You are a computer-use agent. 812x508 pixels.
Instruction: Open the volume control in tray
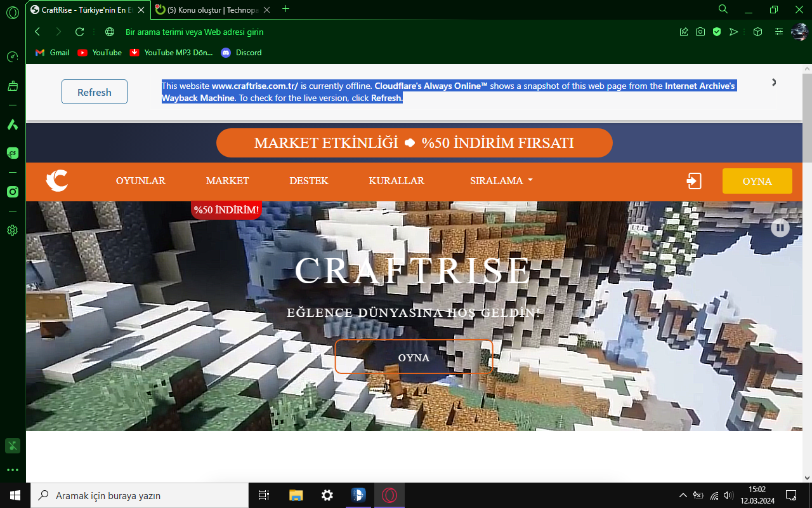[729, 495]
